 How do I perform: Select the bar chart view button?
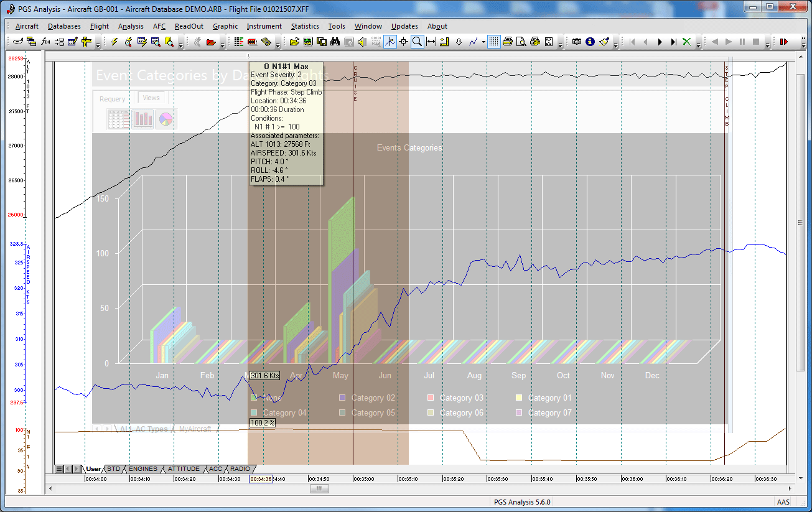[142, 118]
